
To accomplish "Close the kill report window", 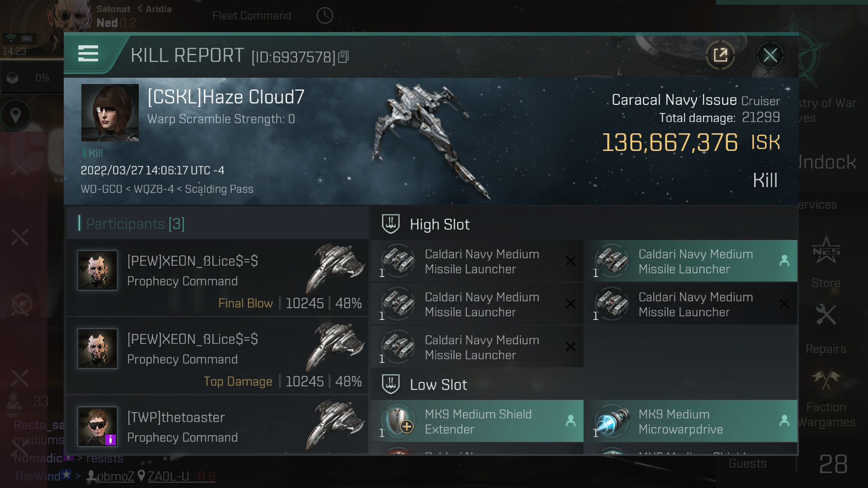I will click(770, 56).
